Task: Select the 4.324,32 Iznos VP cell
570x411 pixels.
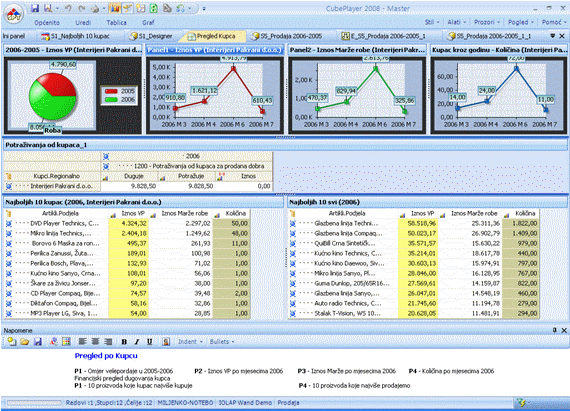Action: pos(129,223)
